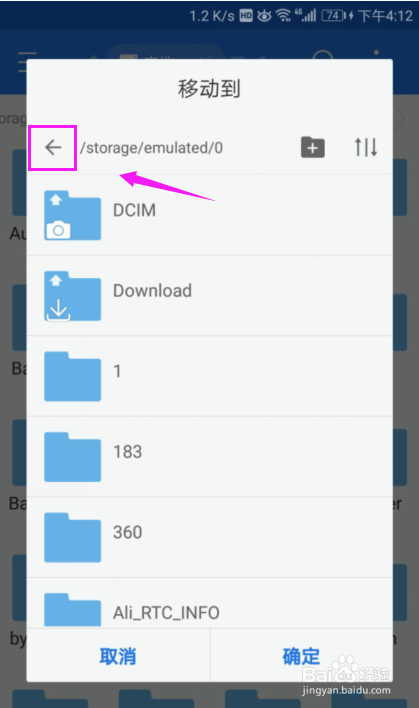Viewport: 419px width, 708px height.
Task: Cancel the move with 取消
Action: coord(118,656)
